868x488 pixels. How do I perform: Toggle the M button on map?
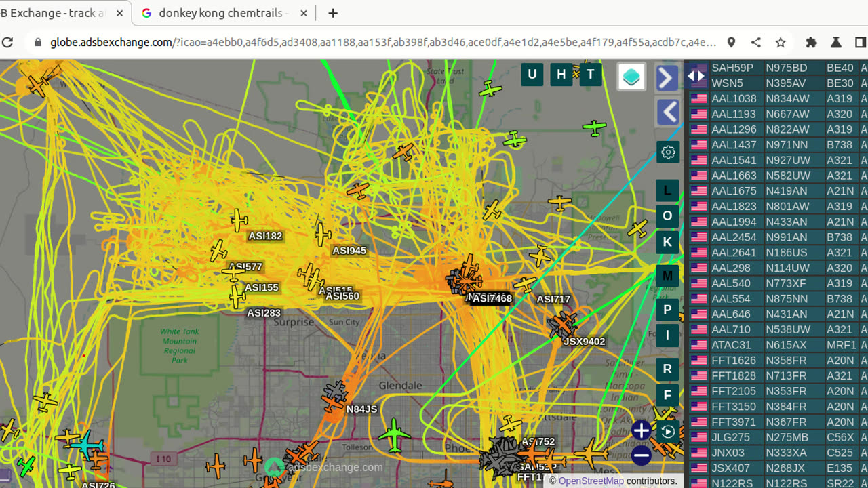pyautogui.click(x=667, y=276)
